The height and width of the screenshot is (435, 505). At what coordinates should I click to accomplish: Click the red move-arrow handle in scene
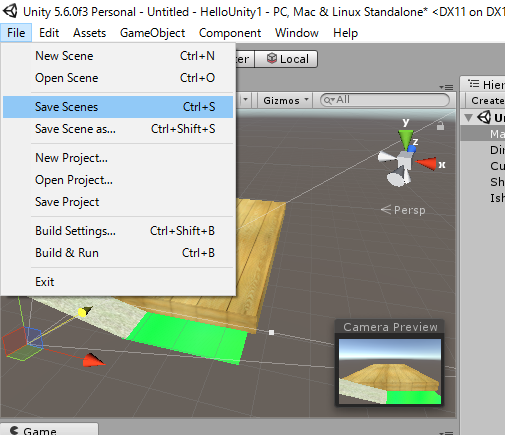coord(93,360)
